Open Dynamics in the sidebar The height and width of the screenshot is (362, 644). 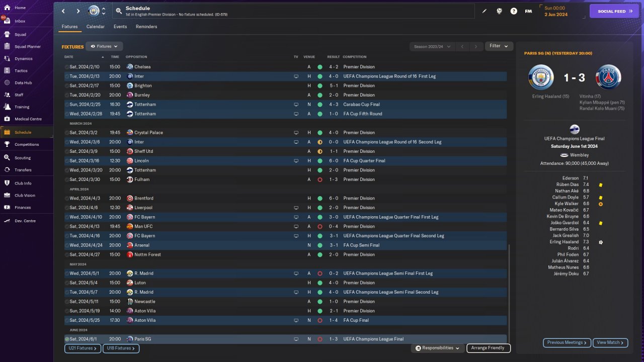(27, 59)
